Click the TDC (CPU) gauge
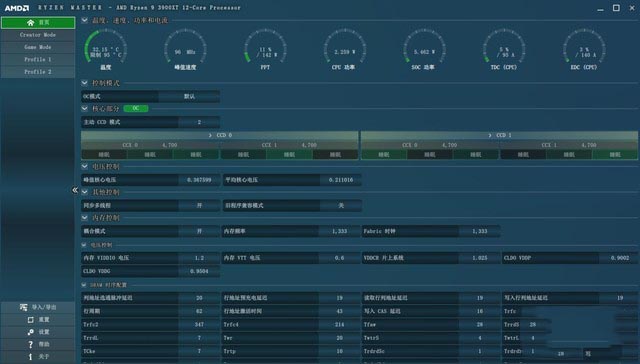The width and height of the screenshot is (640, 364). pos(504,50)
